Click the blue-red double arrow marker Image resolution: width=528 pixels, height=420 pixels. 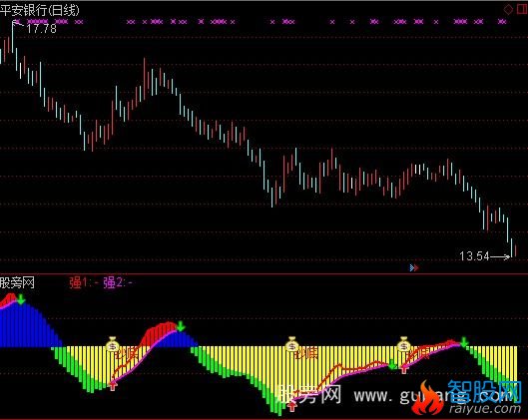click(414, 268)
